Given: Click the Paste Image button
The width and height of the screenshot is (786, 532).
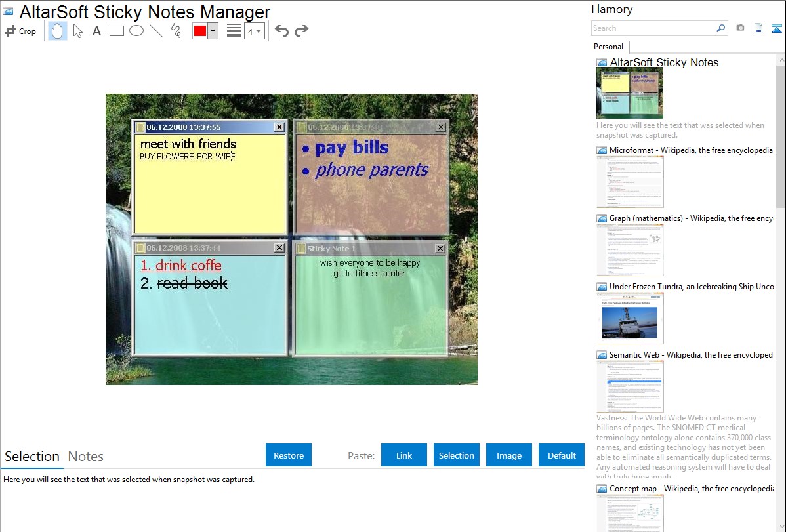Looking at the screenshot, I should [508, 455].
